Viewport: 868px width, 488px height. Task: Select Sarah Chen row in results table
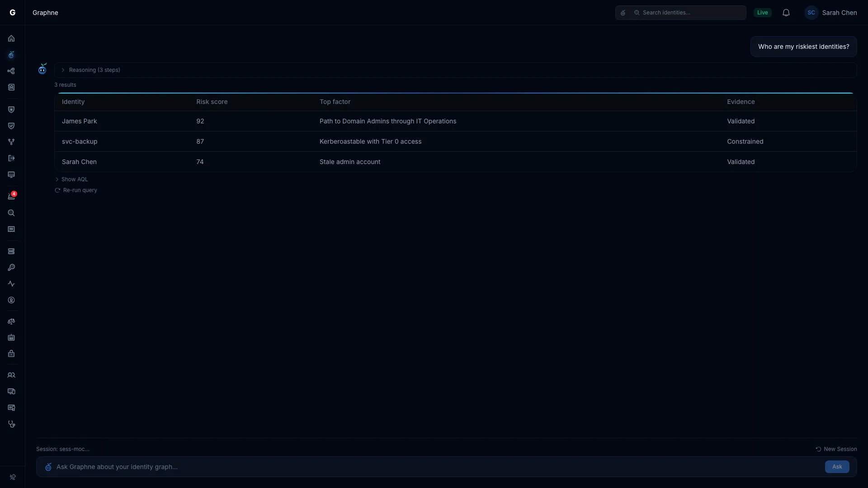pyautogui.click(x=456, y=162)
